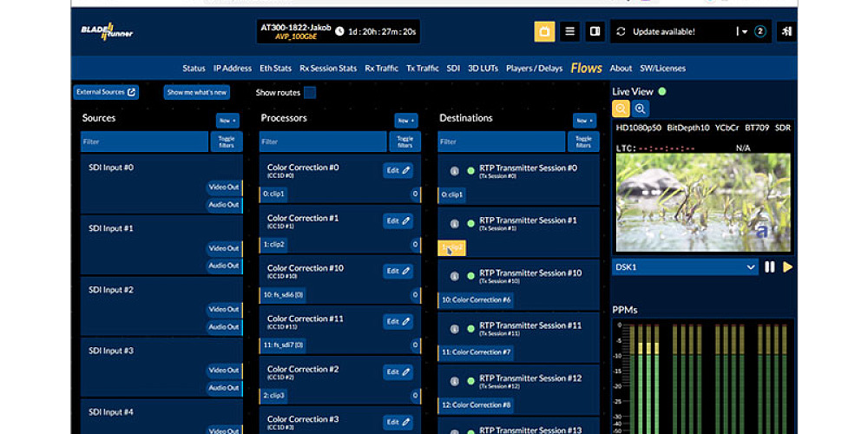The image size is (868, 434).
Task: Toggle the side panel layout icon
Action: [x=595, y=32]
